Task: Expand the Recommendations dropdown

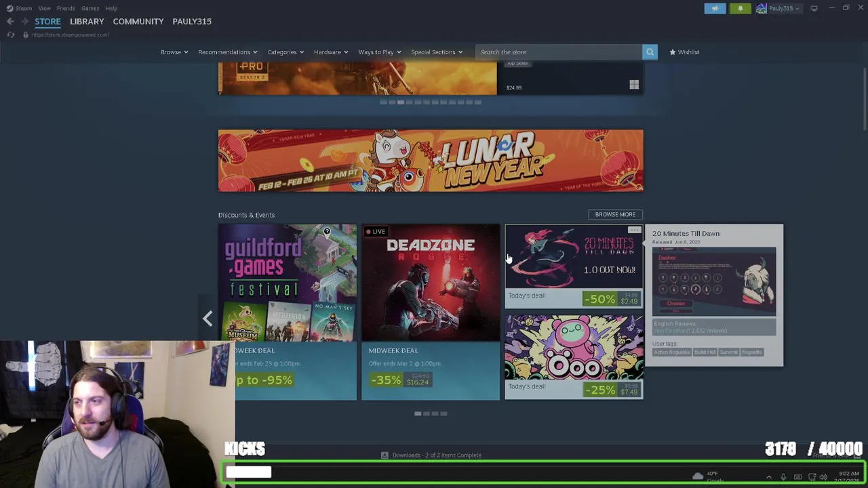Action: (227, 52)
